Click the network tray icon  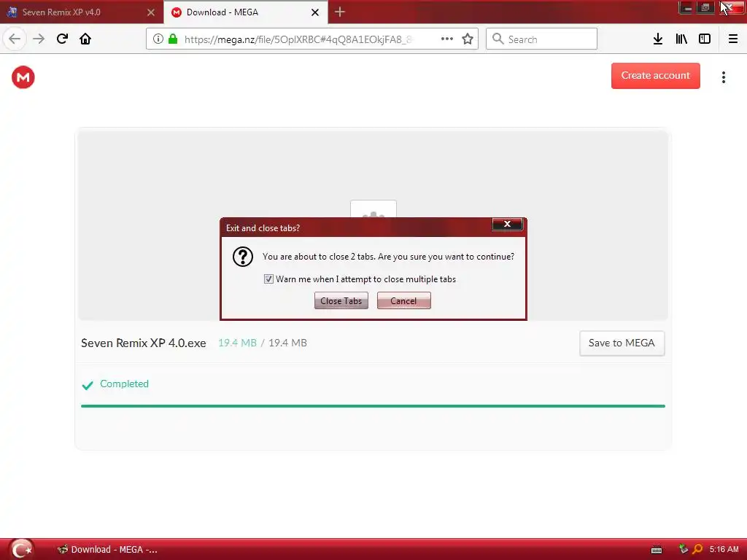click(x=684, y=549)
